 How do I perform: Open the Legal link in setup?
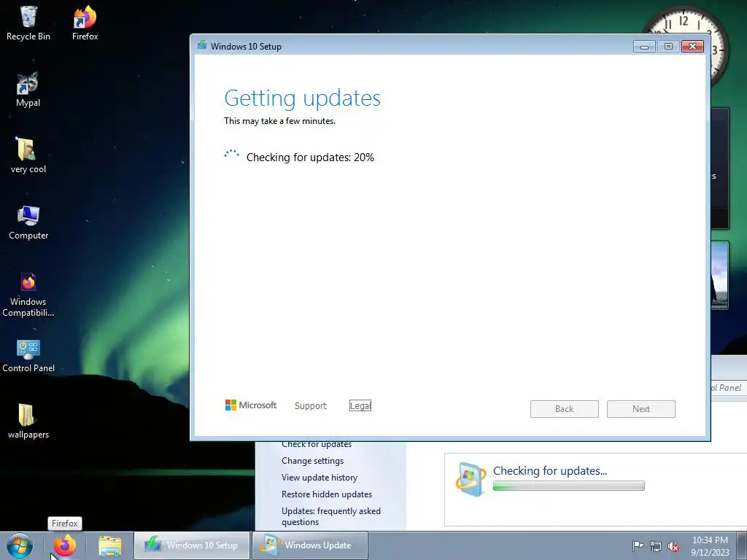[360, 405]
